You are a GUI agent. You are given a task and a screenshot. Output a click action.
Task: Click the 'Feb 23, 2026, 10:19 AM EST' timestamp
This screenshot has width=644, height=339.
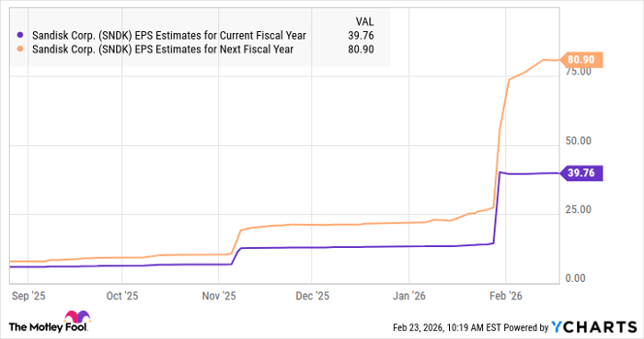(x=447, y=328)
